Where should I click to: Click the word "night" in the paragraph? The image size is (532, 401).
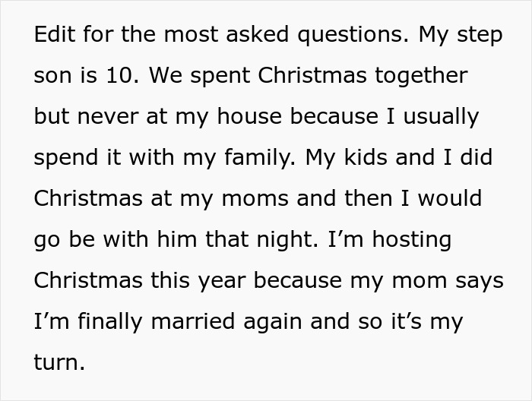click(x=273, y=240)
